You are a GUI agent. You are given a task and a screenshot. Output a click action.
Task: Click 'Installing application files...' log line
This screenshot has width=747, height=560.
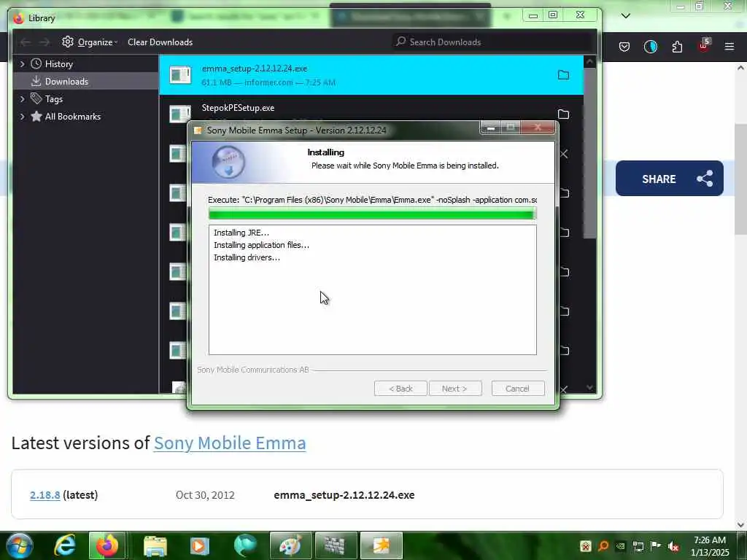click(x=262, y=245)
